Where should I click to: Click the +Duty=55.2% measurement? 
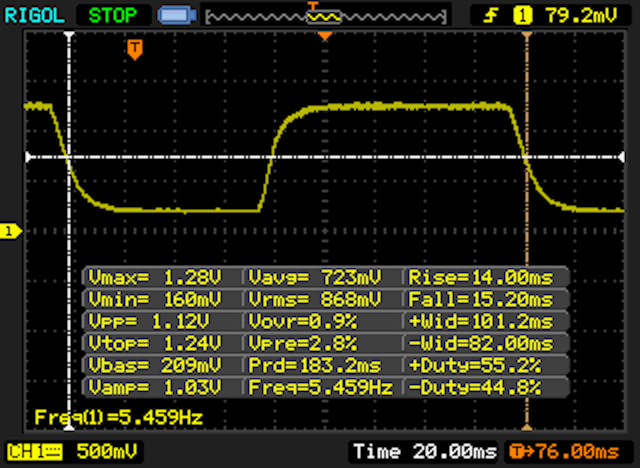[475, 365]
